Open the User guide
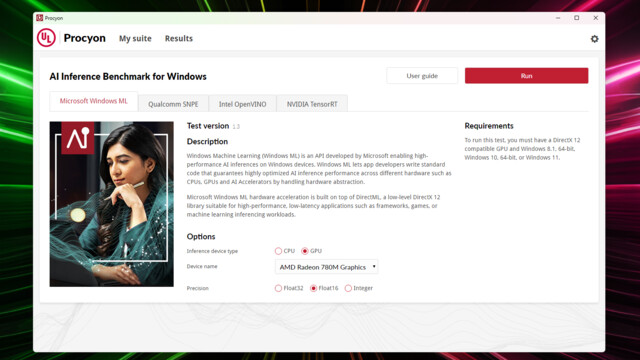 422,76
